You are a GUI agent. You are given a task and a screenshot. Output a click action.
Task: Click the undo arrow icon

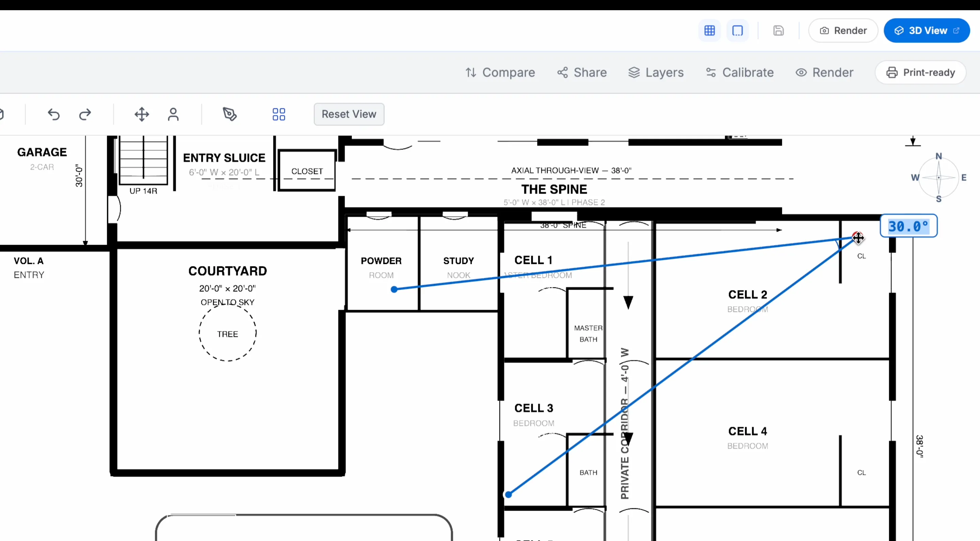pos(54,114)
